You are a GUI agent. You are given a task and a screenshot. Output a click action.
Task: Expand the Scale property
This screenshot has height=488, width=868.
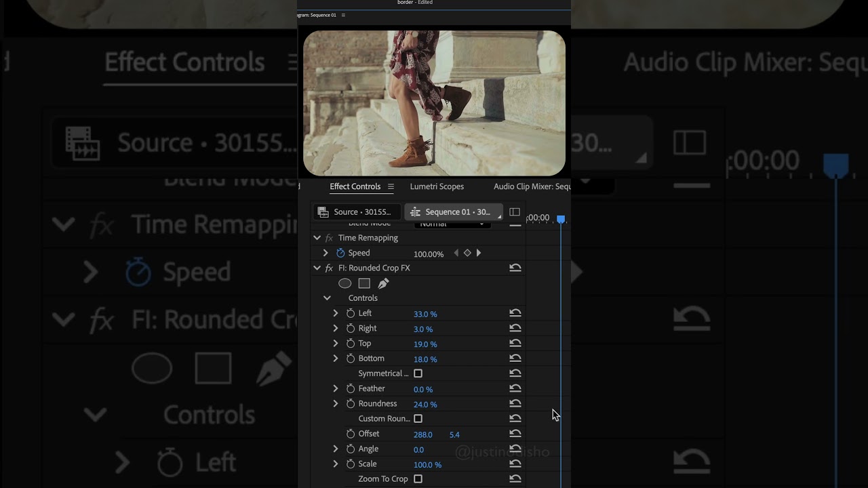click(x=335, y=464)
